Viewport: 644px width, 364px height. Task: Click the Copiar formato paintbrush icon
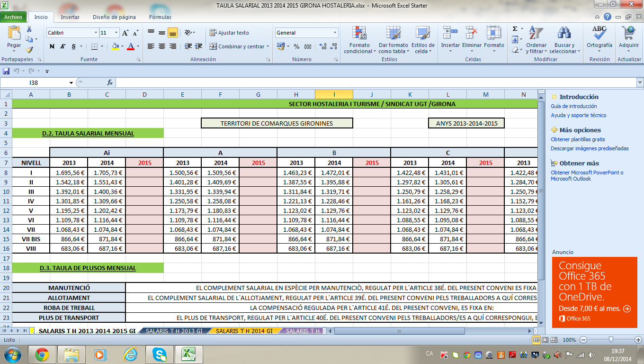pyautogui.click(x=29, y=49)
